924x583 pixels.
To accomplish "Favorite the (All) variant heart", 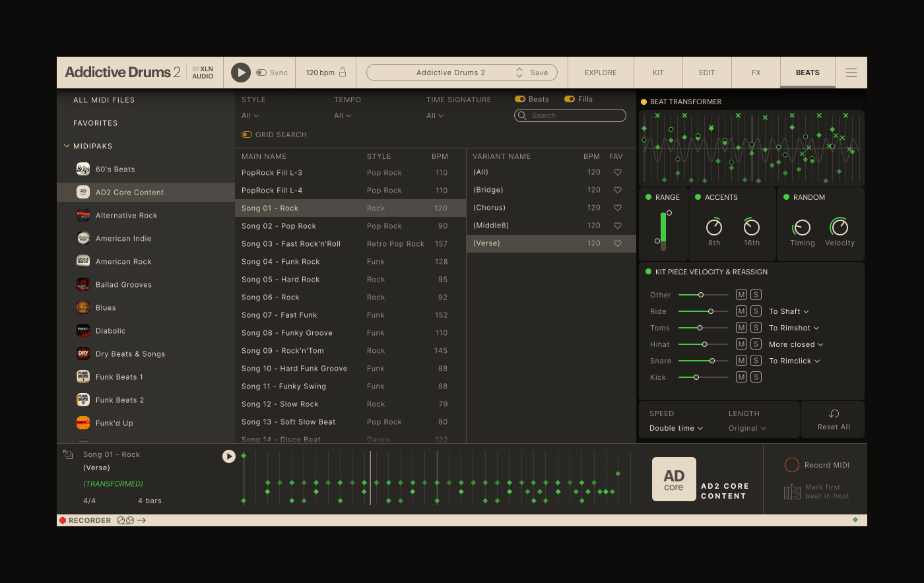I will tap(618, 172).
